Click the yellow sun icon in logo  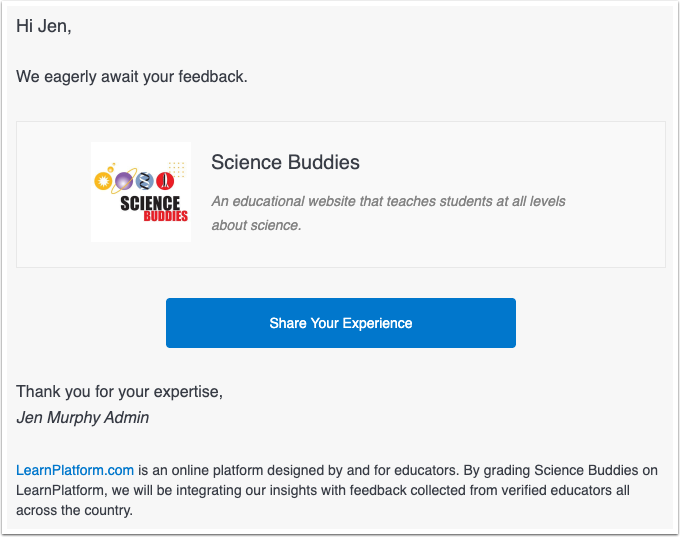[101, 181]
